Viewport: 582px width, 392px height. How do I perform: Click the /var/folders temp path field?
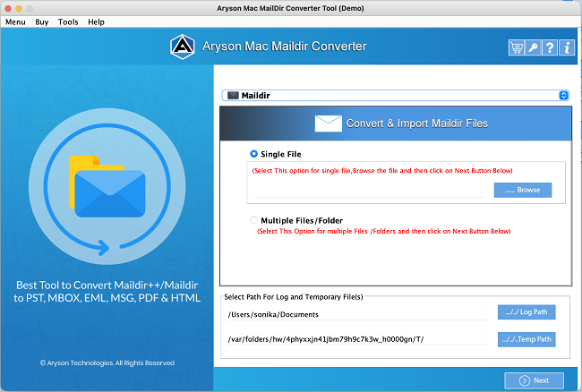[357, 339]
